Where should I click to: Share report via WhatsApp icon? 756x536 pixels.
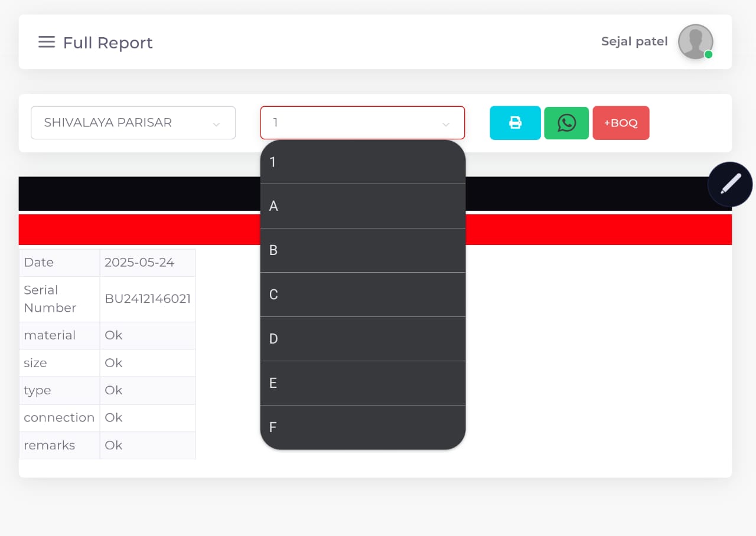coord(566,123)
